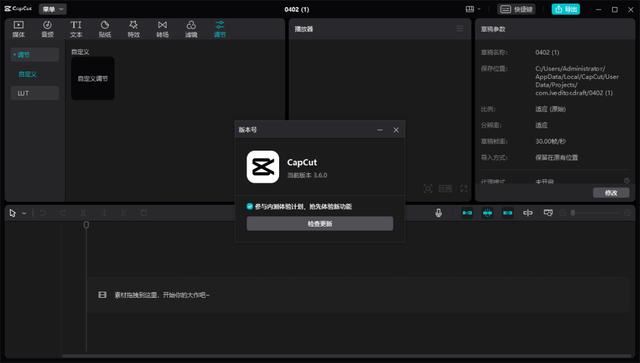Toggle main track magnet
The width and height of the screenshot is (640, 363).
pyautogui.click(x=467, y=213)
